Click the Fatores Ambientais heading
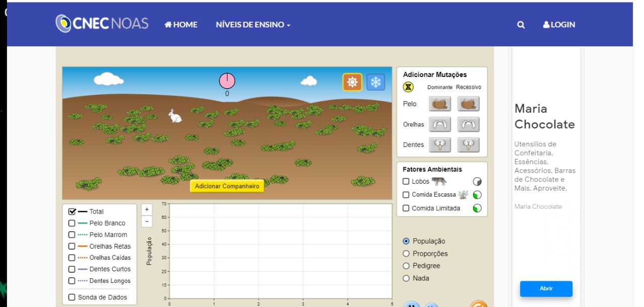This screenshot has height=307, width=644. coord(432,170)
